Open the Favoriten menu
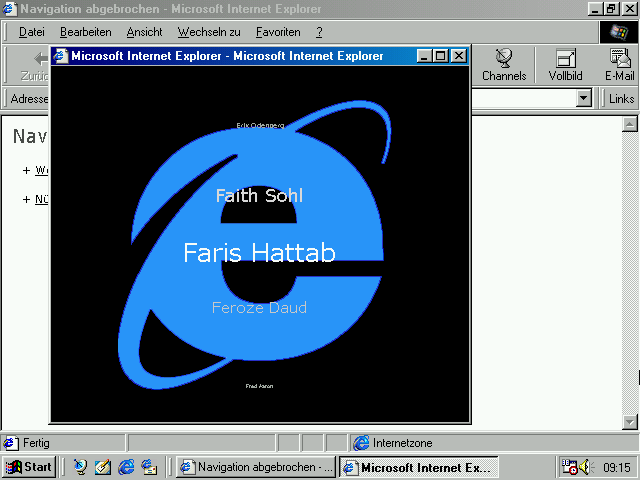Image resolution: width=640 pixels, height=480 pixels. coord(278,32)
